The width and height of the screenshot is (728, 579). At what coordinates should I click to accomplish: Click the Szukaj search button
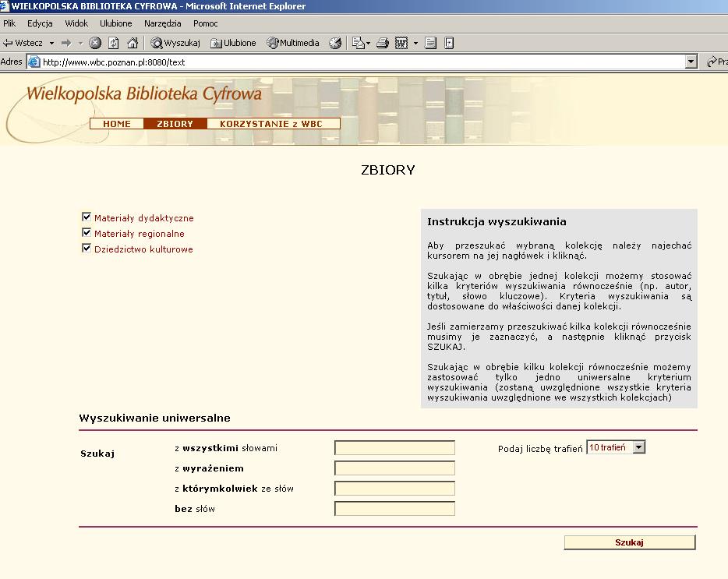pos(630,542)
